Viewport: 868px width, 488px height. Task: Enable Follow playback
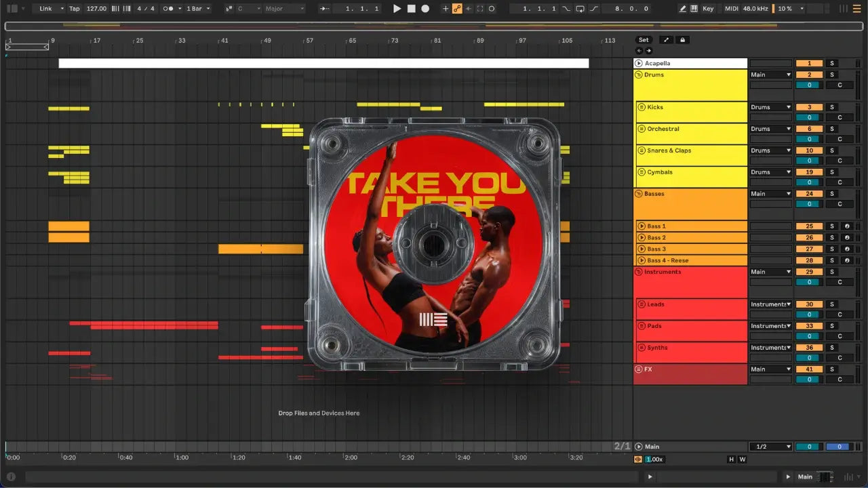pos(323,9)
